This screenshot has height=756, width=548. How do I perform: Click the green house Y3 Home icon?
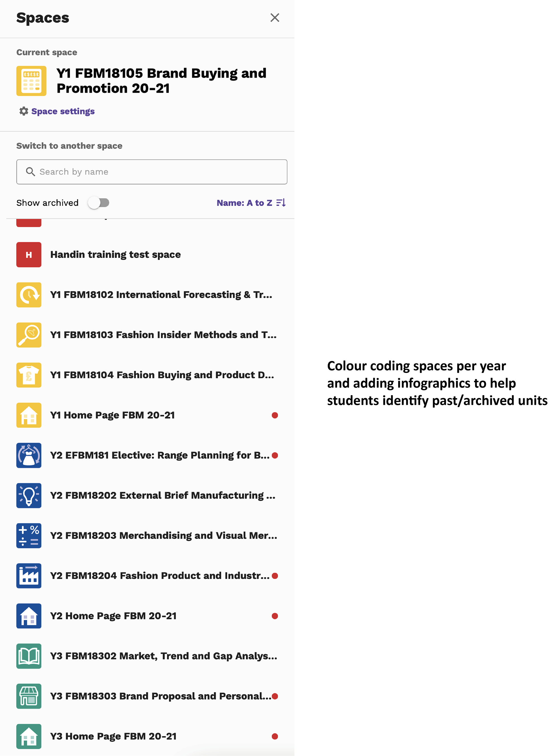coord(29,736)
